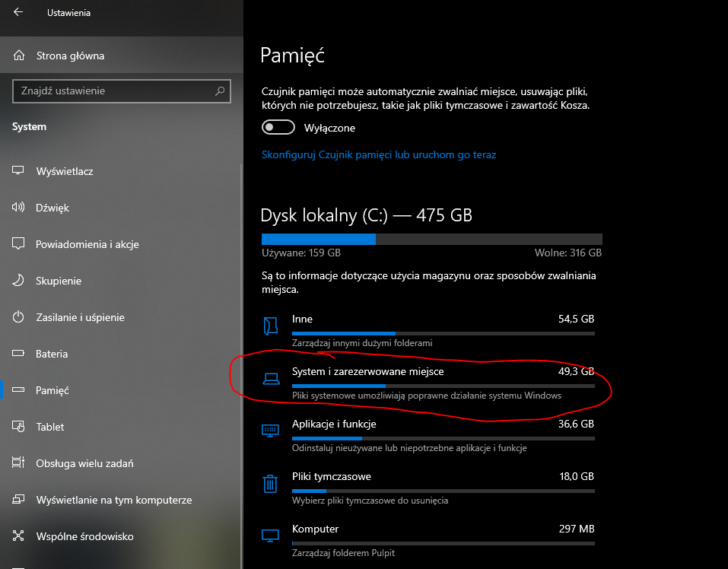Click the monitor icon for Komputer
728x569 pixels.
point(270,536)
